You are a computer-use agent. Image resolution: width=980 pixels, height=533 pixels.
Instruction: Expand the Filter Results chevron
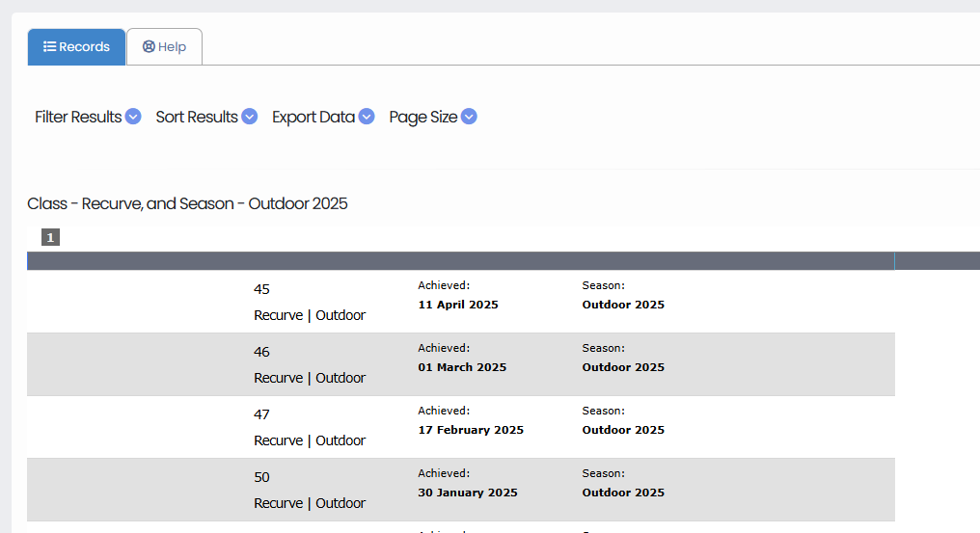tap(133, 117)
